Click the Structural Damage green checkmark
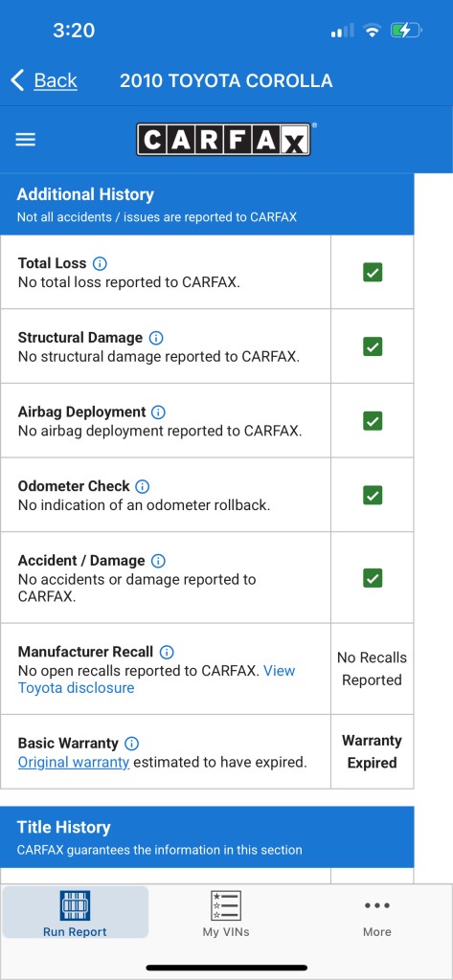 pos(373,346)
